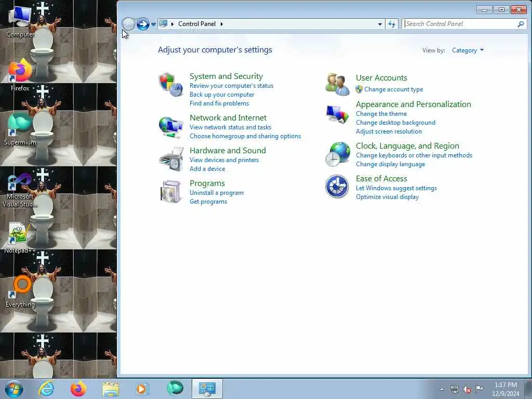
Task: Click Add a device link
Action: point(207,169)
